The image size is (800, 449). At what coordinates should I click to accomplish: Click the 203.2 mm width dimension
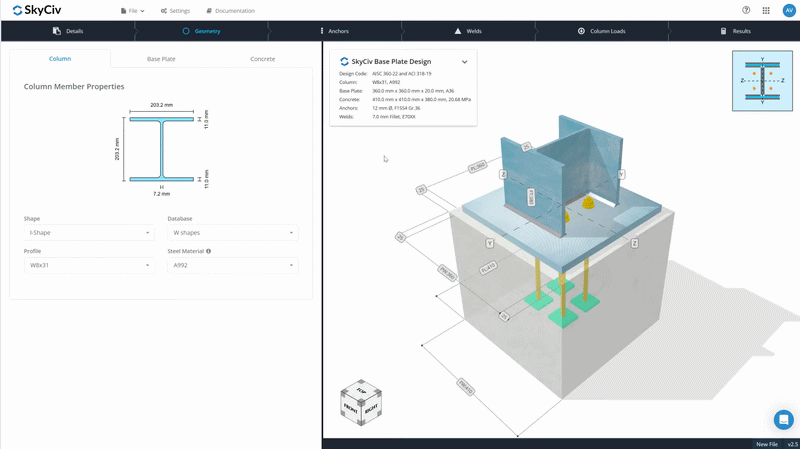(x=161, y=105)
